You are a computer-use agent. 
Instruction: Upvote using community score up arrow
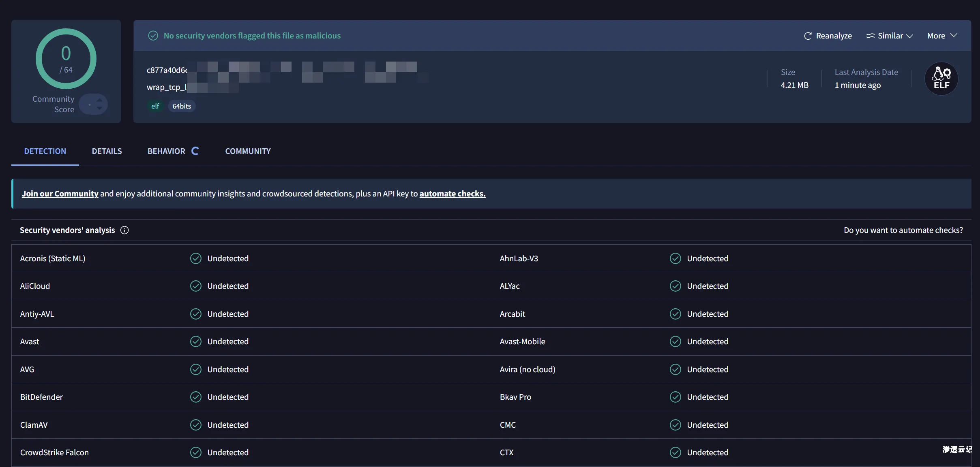[99, 100]
